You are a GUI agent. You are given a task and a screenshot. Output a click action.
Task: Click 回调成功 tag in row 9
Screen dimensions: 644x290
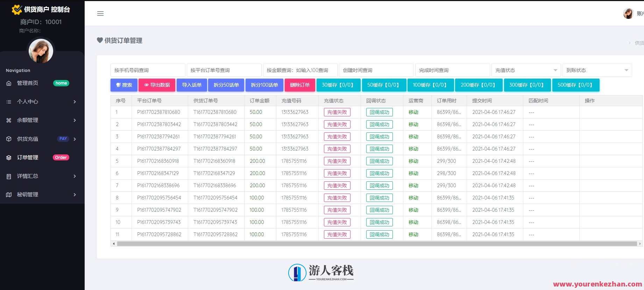click(380, 210)
